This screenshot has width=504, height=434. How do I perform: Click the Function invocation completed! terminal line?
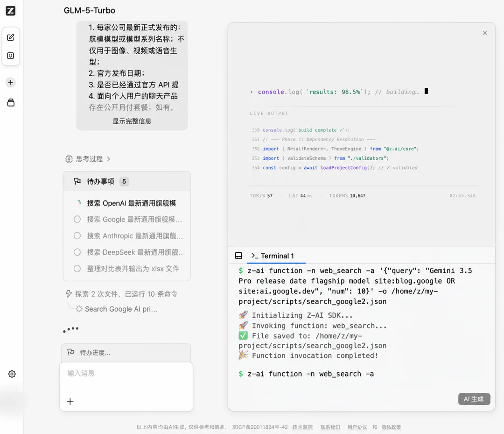[x=308, y=356]
